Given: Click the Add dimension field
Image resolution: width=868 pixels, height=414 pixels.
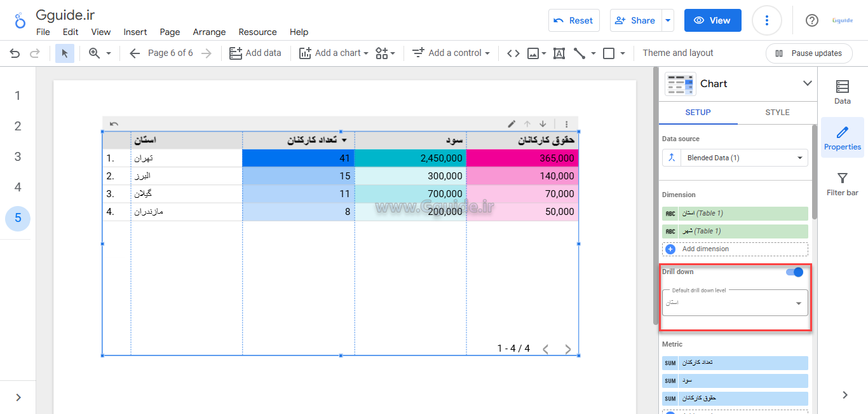Looking at the screenshot, I should click(x=735, y=249).
